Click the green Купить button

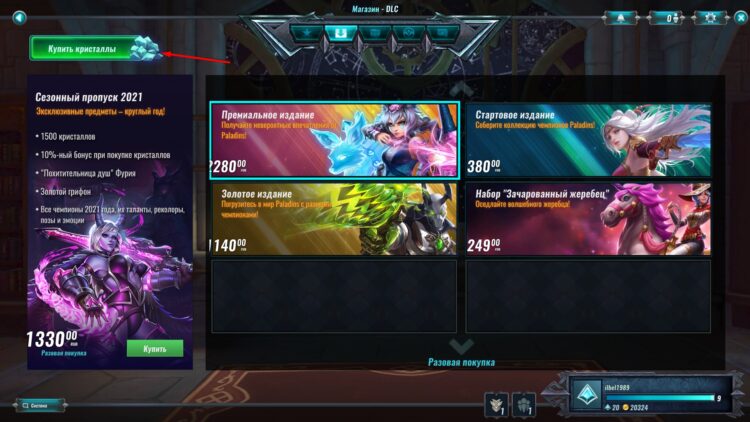point(154,348)
